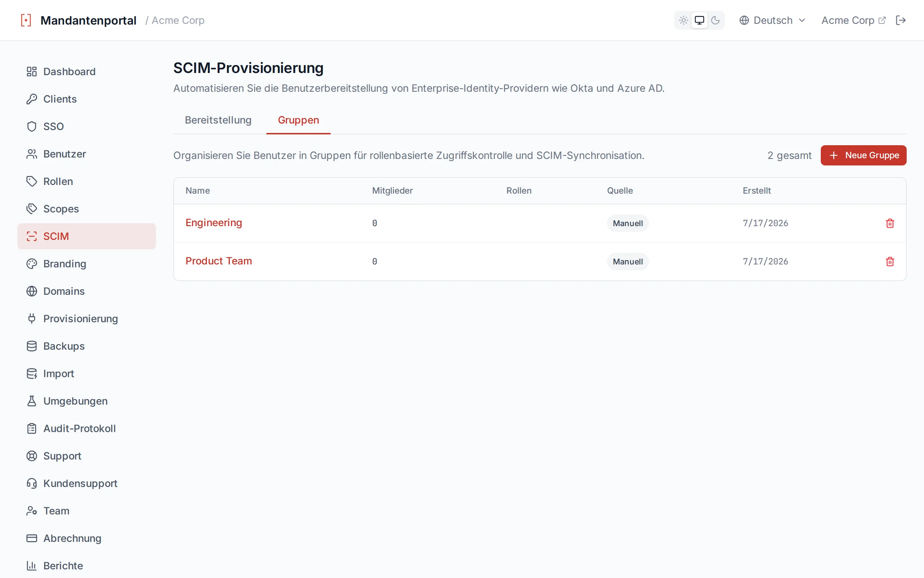Click the Mandantenportal title
Viewport: 924px width, 578px height.
pyautogui.click(x=88, y=20)
